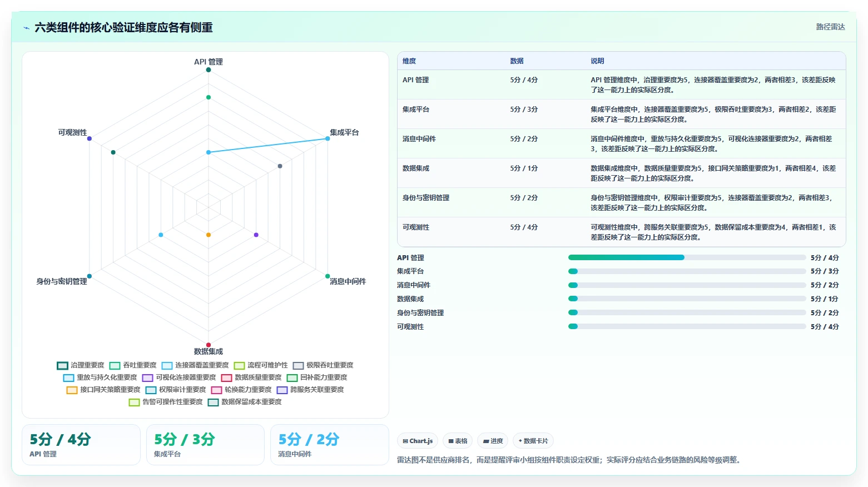
Task: Toggle 吞吐重要度 dataset in the legend
Action: (x=133, y=365)
